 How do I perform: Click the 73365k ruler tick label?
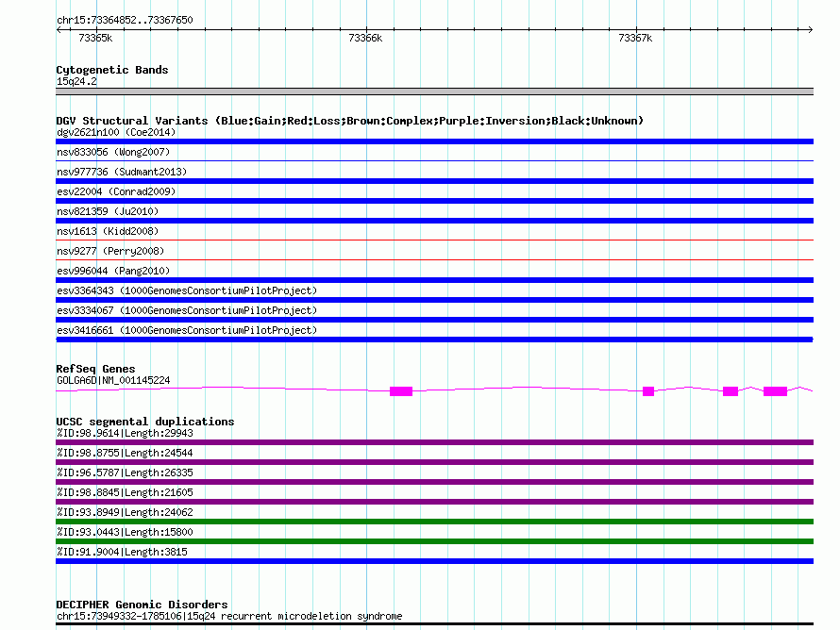tap(95, 38)
